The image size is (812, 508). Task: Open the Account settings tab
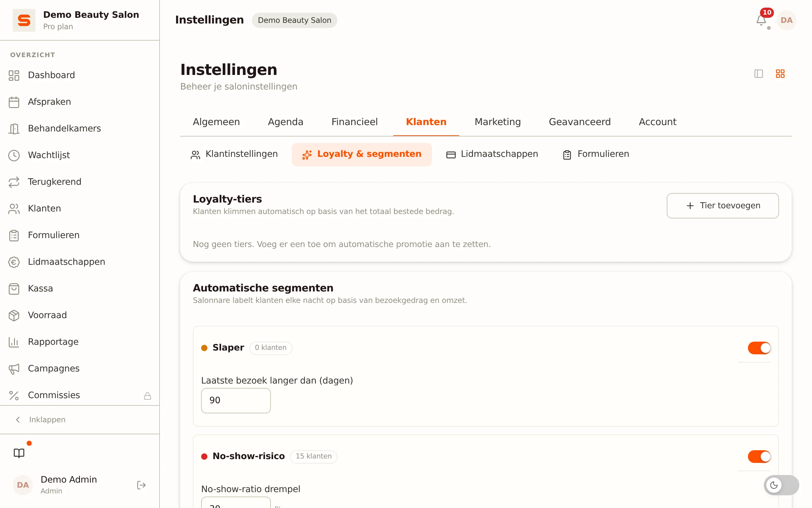point(657,122)
